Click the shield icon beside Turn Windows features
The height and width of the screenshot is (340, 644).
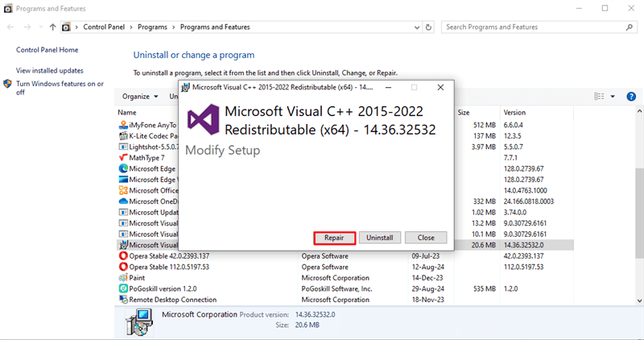tap(7, 84)
